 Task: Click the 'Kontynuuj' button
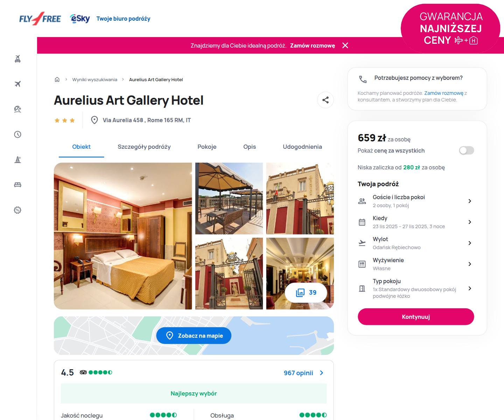coord(416,317)
